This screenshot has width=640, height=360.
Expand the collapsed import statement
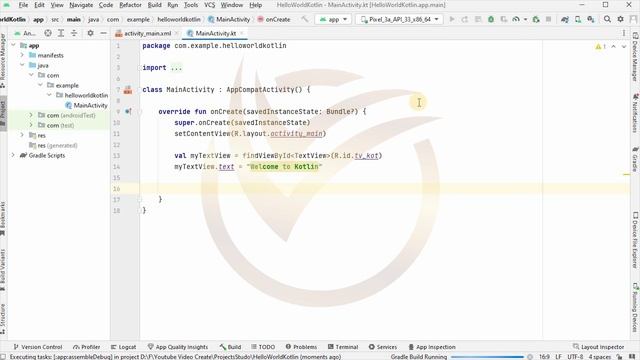[176, 68]
